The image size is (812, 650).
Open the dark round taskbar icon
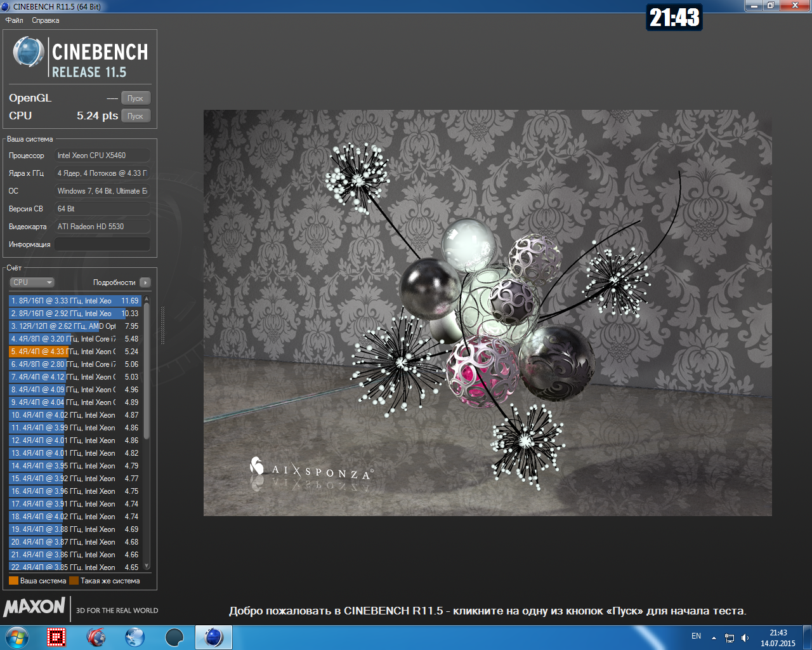point(174,637)
